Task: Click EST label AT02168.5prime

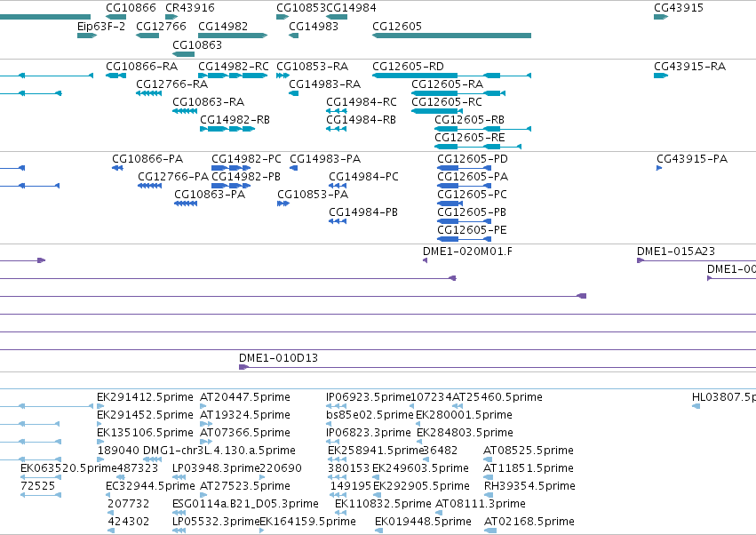Action: 529,522
